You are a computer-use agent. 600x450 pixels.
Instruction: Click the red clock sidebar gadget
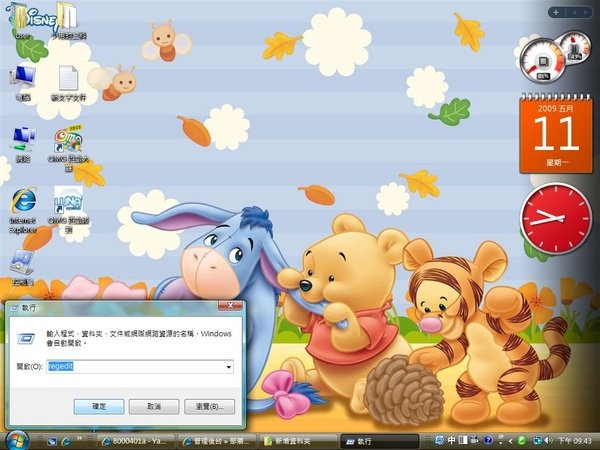coord(555,218)
